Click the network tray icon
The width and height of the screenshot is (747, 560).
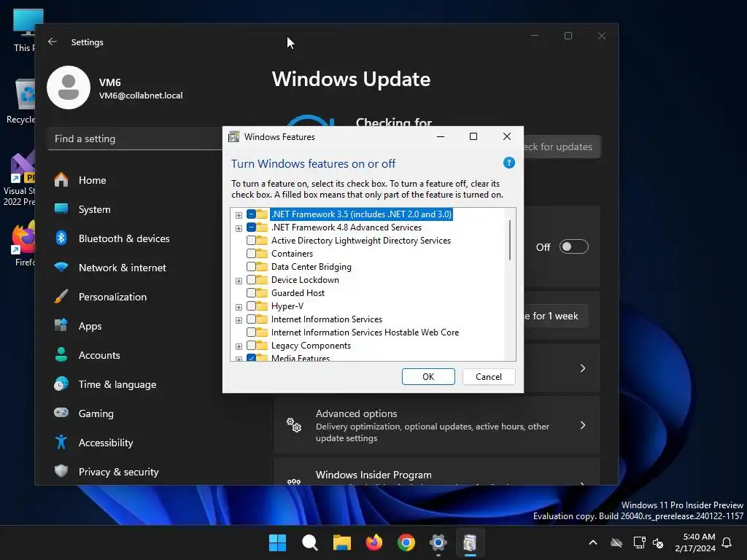tap(639, 542)
